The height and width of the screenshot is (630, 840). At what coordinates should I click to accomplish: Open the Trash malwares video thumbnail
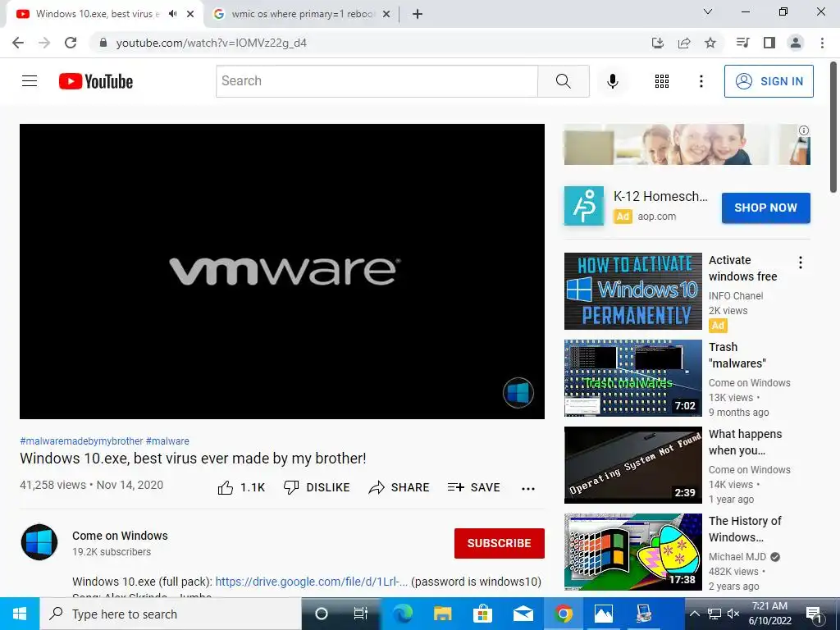(x=632, y=377)
